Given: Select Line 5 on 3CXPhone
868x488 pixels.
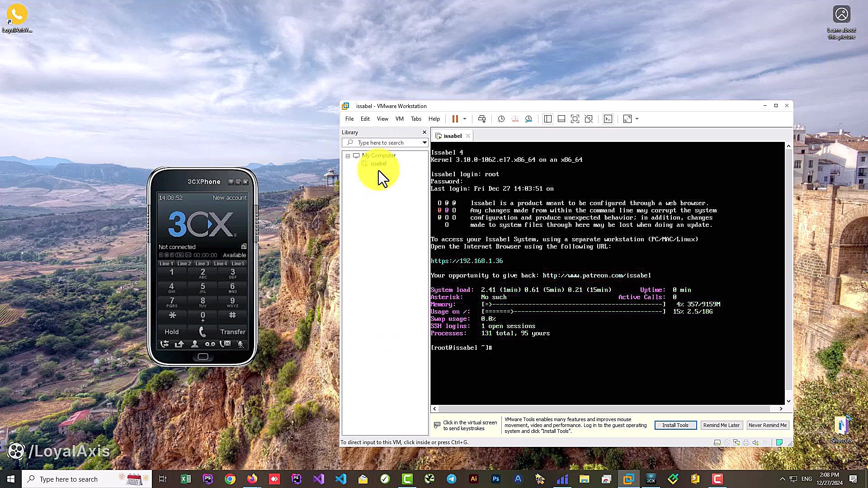Looking at the screenshot, I should (x=238, y=263).
